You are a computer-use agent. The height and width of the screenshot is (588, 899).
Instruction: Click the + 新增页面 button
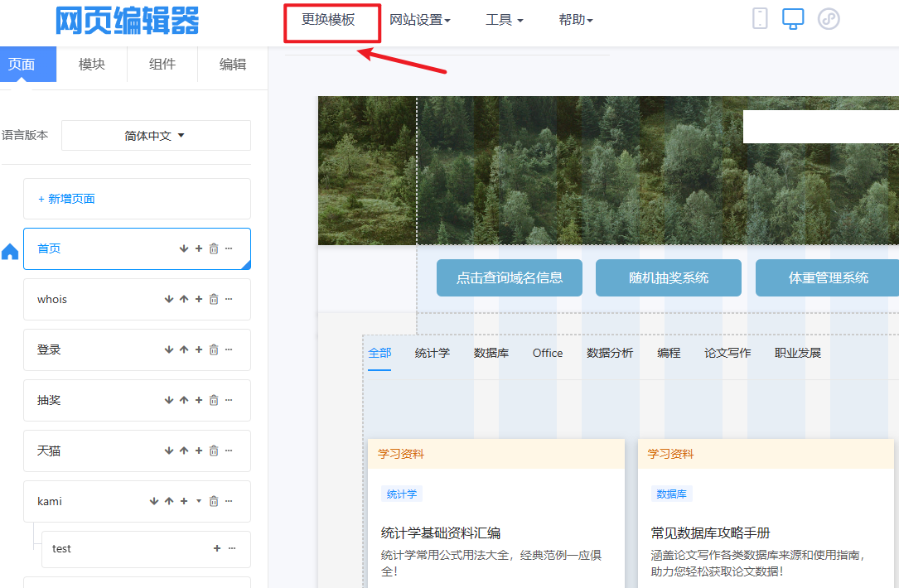(x=66, y=199)
